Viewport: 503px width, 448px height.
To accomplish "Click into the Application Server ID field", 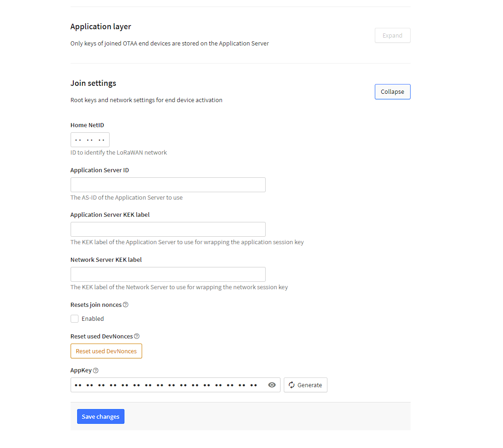I will click(168, 185).
